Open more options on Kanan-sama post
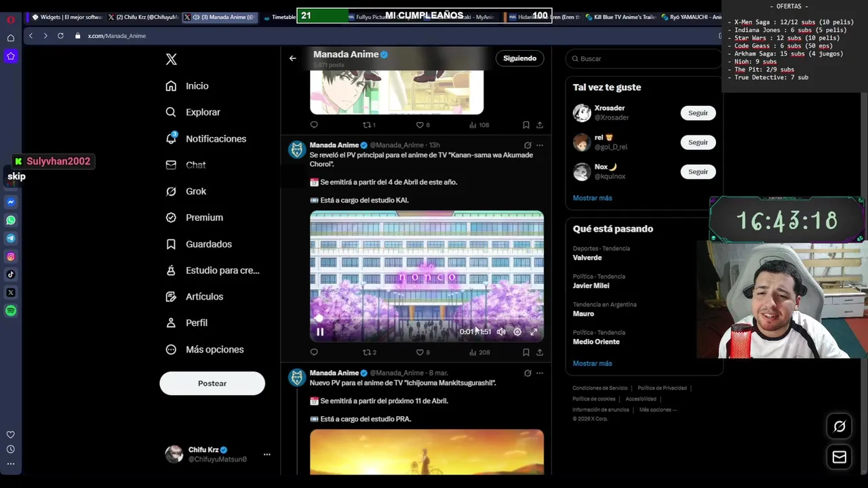 540,145
